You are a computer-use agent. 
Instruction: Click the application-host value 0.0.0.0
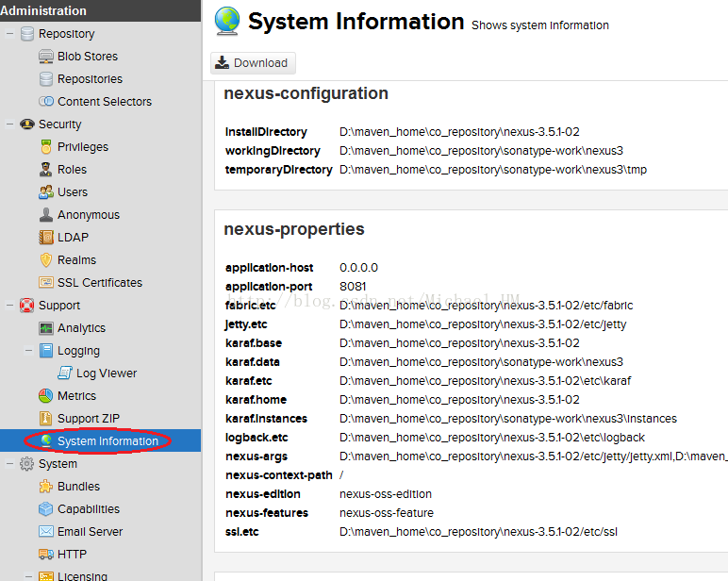click(358, 268)
